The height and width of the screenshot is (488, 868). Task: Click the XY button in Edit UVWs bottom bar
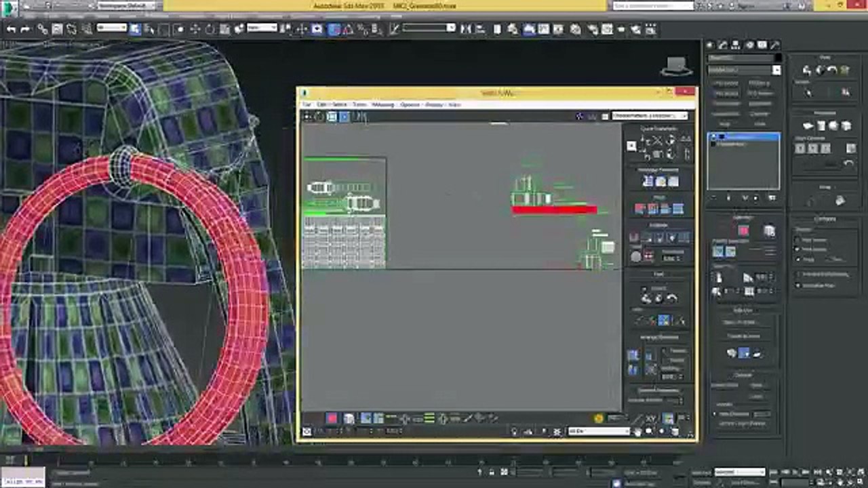pyautogui.click(x=651, y=418)
